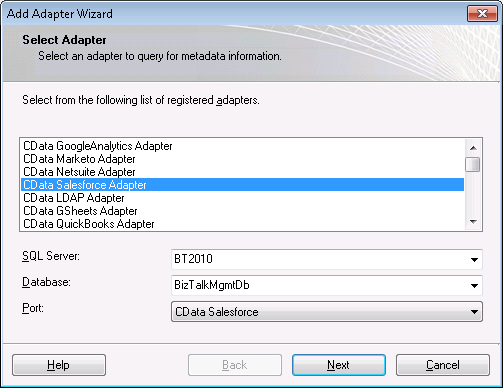Click the adapter list scrollbar thumb
The height and width of the screenshot is (388, 503).
(473, 164)
